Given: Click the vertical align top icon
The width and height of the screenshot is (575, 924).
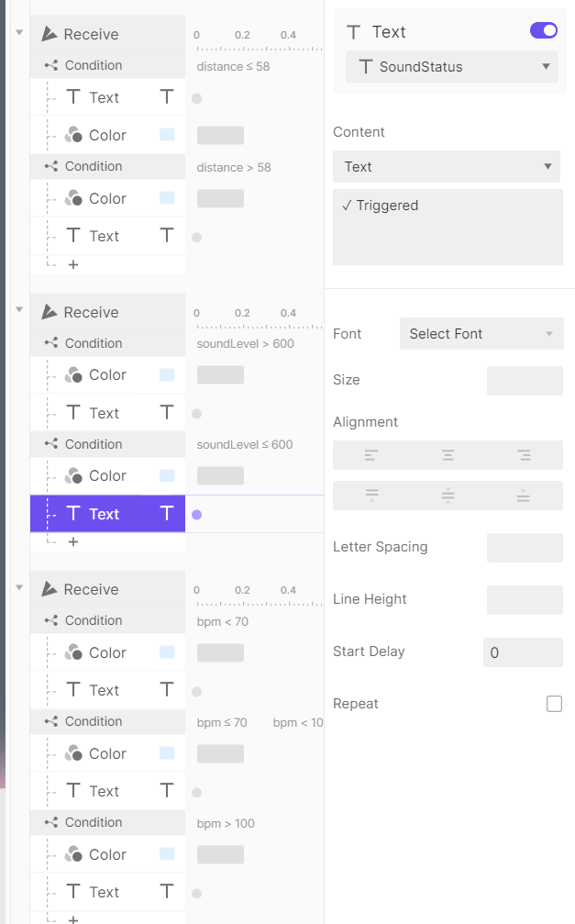Looking at the screenshot, I should click(x=371, y=495).
